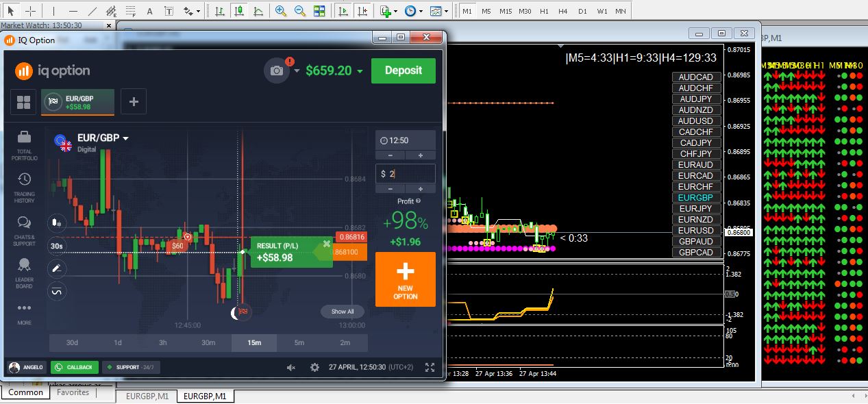
Task: Open the EUR/GBP asset selector dropdown
Action: pos(103,138)
